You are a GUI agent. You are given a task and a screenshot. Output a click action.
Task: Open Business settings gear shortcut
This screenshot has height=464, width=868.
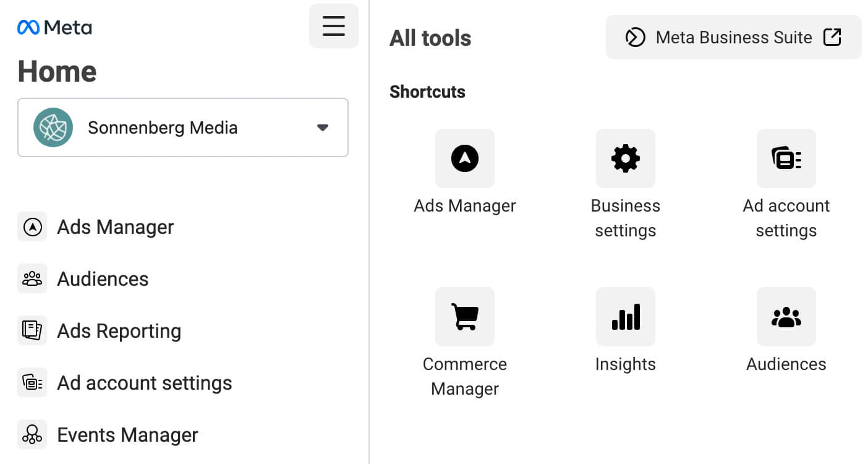625,158
